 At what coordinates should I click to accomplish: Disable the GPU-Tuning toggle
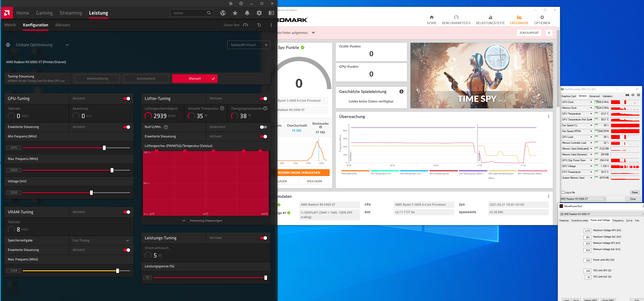127,99
